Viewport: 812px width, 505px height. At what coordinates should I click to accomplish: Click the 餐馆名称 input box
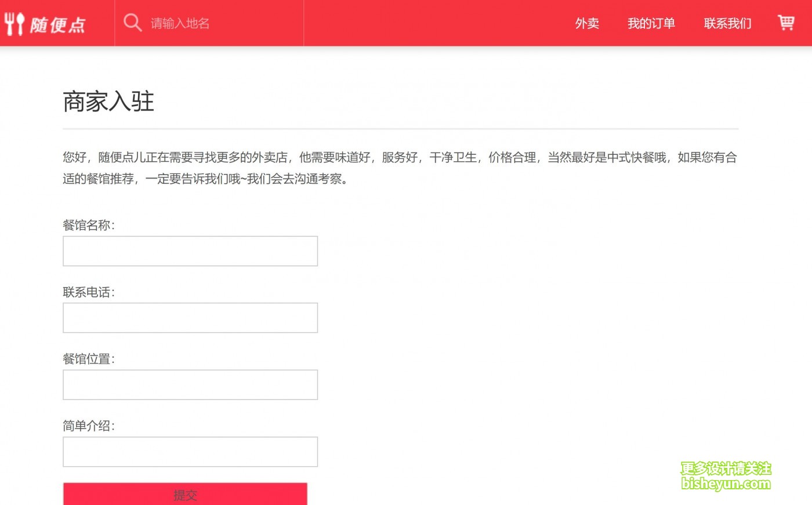tap(190, 251)
